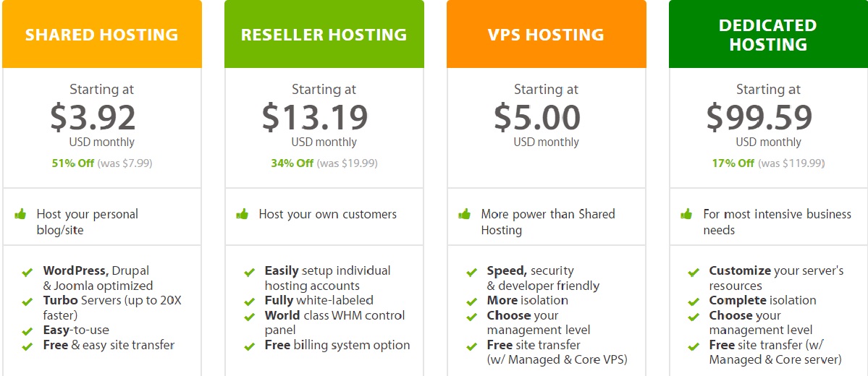Click the $5.00 VPS price
The width and height of the screenshot is (868, 376).
(537, 117)
